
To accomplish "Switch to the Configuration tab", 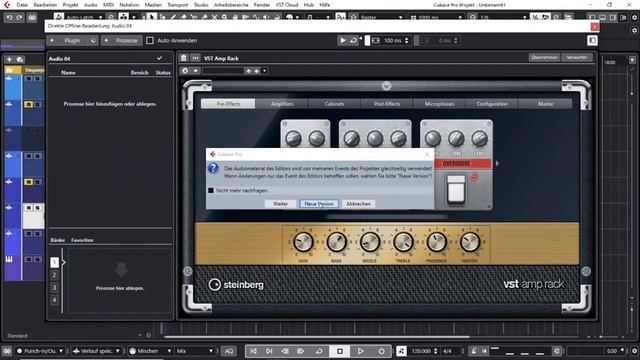I will (492, 104).
